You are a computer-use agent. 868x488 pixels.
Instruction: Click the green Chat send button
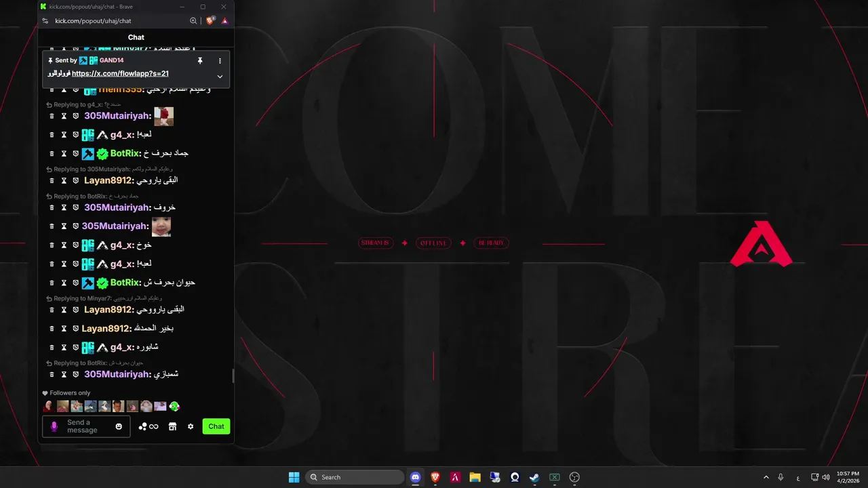tap(216, 426)
